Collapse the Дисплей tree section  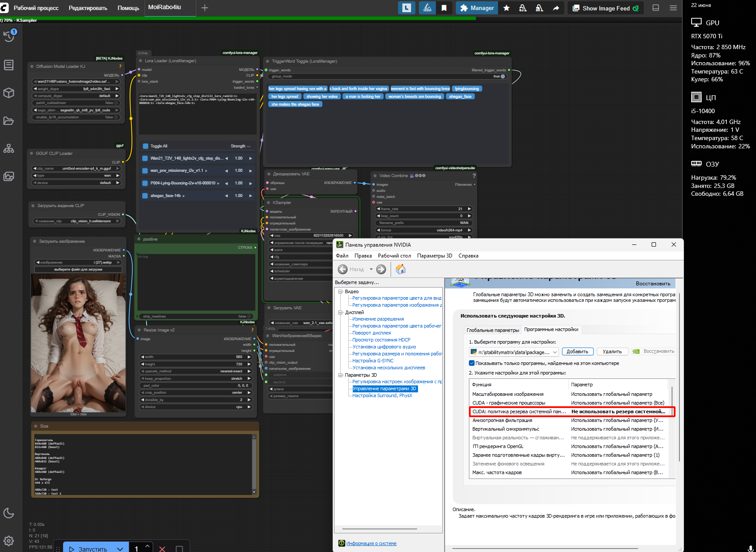[x=341, y=312]
